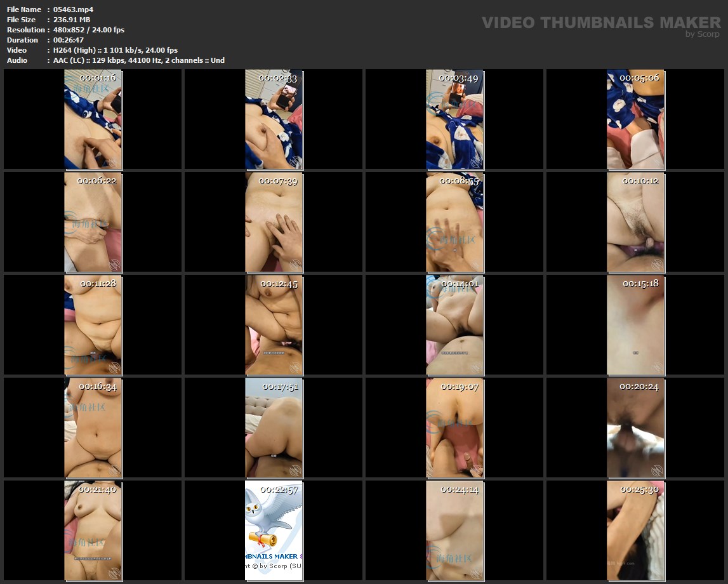Select the 00:06:22 thumbnail
This screenshot has width=728, height=584.
coord(93,222)
